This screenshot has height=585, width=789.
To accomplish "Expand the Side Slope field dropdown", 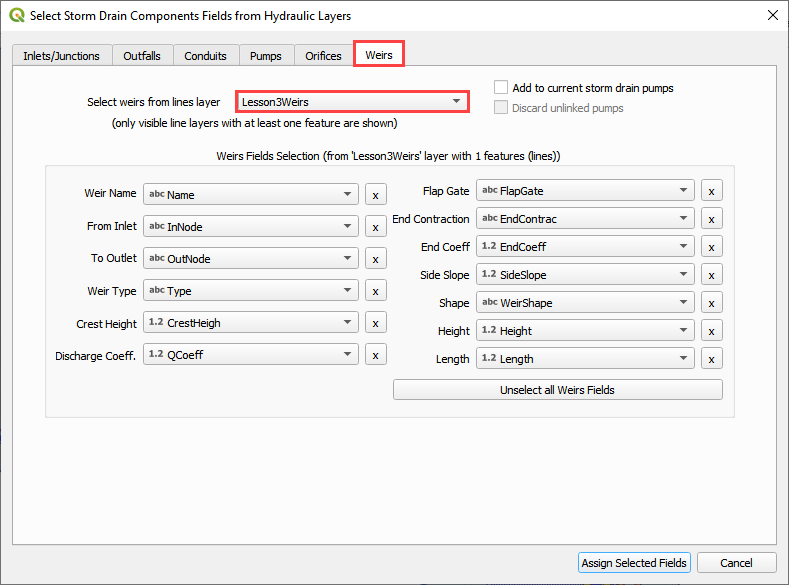I will [585, 275].
